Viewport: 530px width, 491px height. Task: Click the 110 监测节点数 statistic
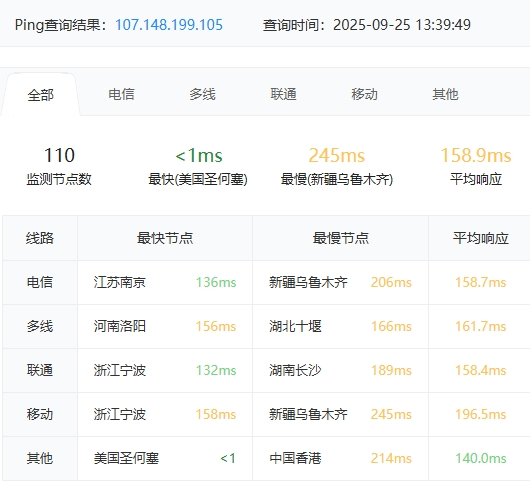[x=59, y=166]
